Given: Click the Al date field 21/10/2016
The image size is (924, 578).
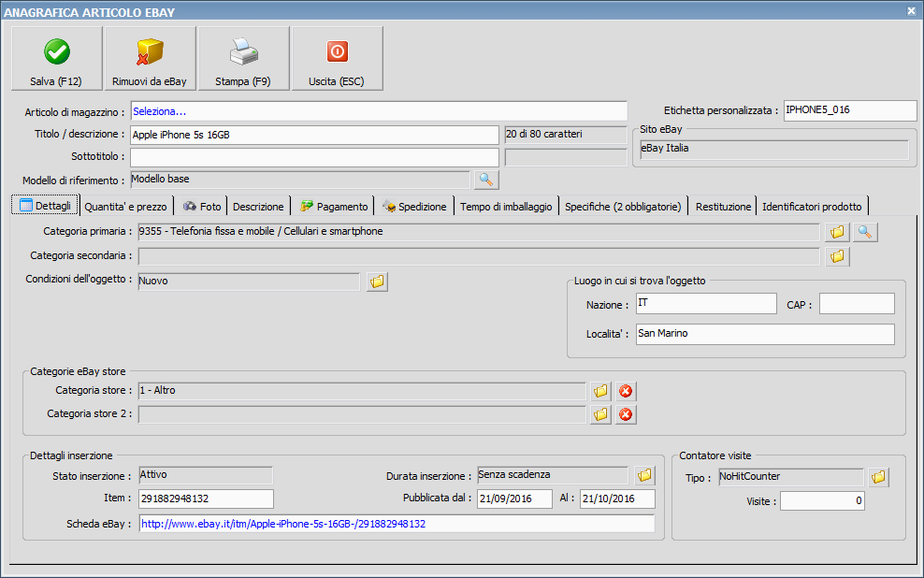Looking at the screenshot, I should point(617,499).
